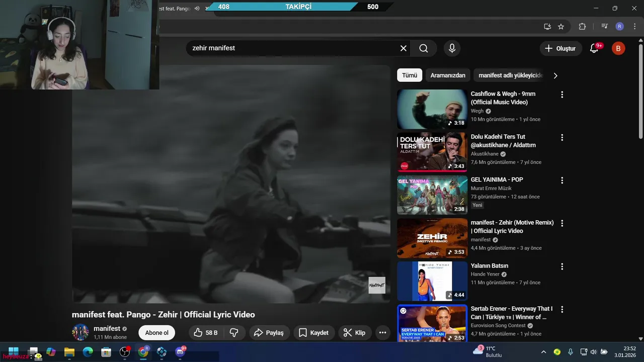This screenshot has height=362, width=644.
Task: Open the GEL YANIMA - POP thumbnail
Action: tap(432, 195)
